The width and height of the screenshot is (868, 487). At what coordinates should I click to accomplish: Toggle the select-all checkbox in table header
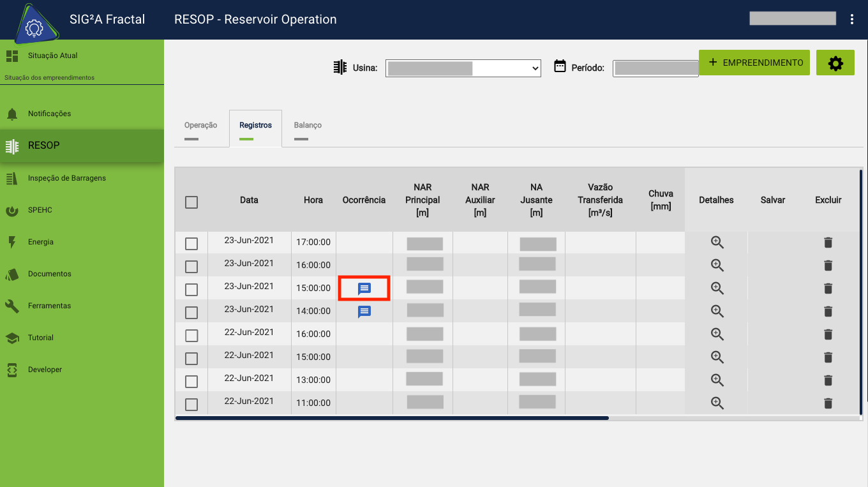coord(191,202)
